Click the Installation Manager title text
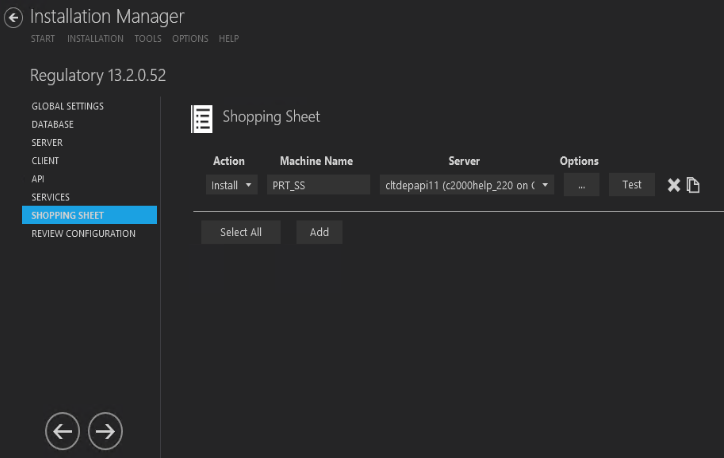724x458 pixels. point(107,17)
